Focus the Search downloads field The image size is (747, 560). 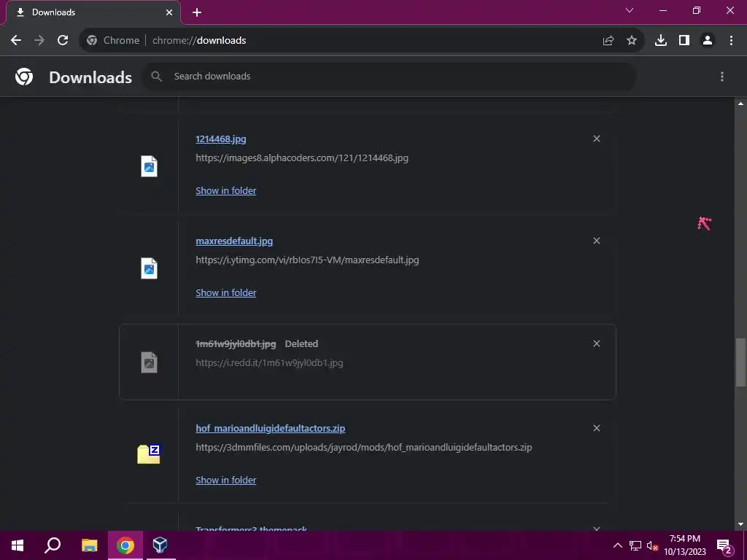tap(390, 76)
